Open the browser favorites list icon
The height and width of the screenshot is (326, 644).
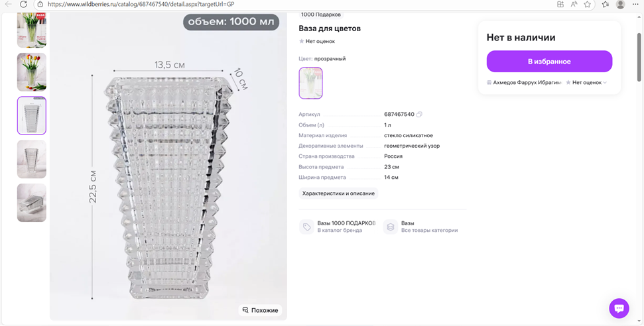pos(605,4)
